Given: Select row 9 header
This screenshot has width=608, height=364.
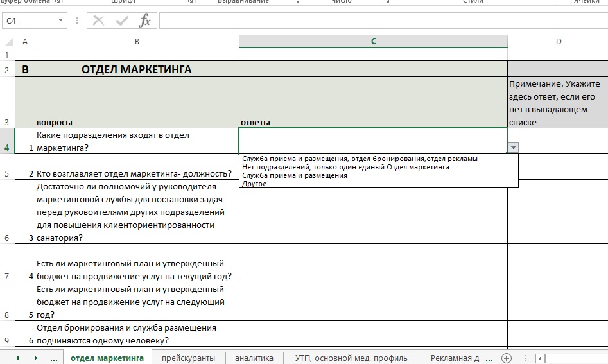Looking at the screenshot, I should click(7, 334).
